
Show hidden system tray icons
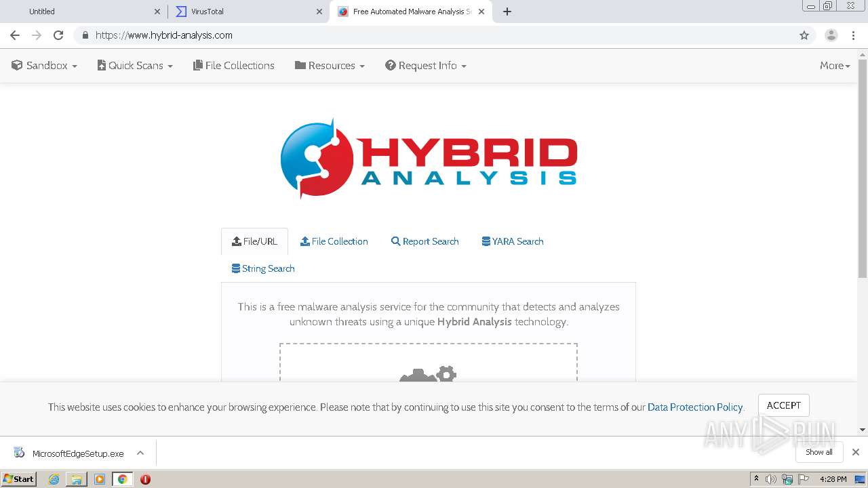(756, 479)
